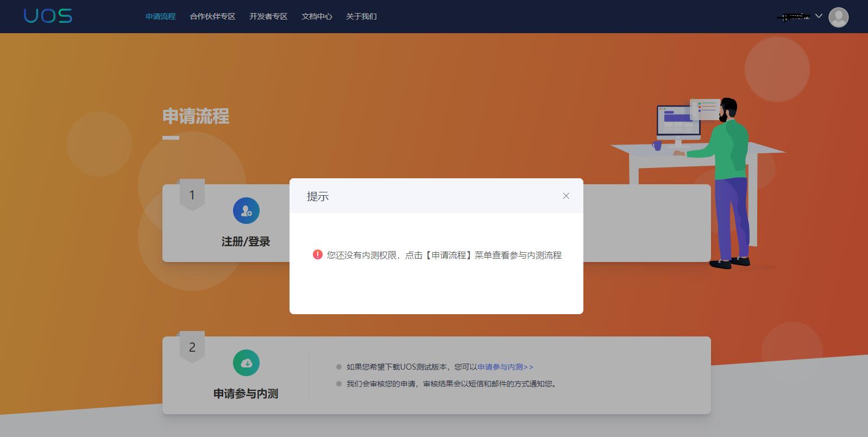Expand the account dropdown arrow
This screenshot has width=868, height=437.
819,16
